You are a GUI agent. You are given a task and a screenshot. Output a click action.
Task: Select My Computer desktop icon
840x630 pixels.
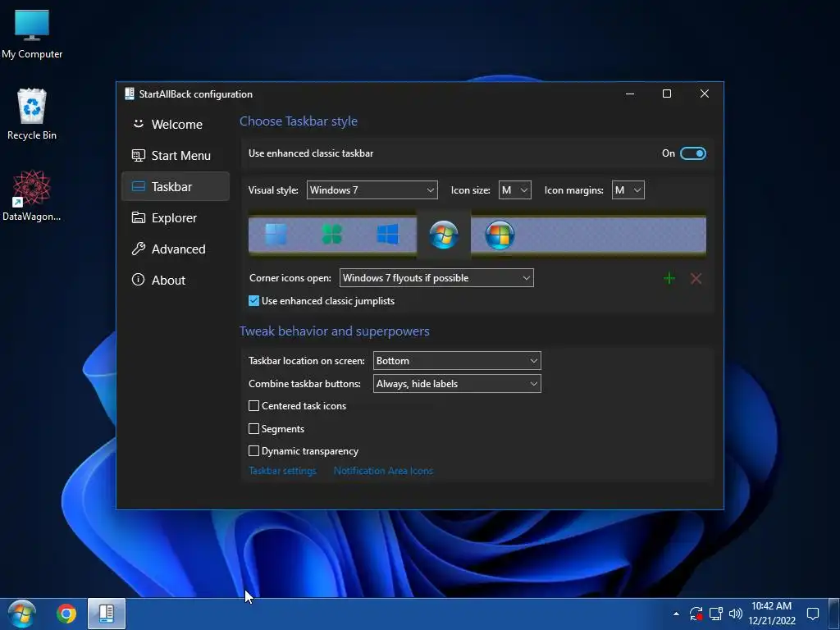[x=32, y=34]
